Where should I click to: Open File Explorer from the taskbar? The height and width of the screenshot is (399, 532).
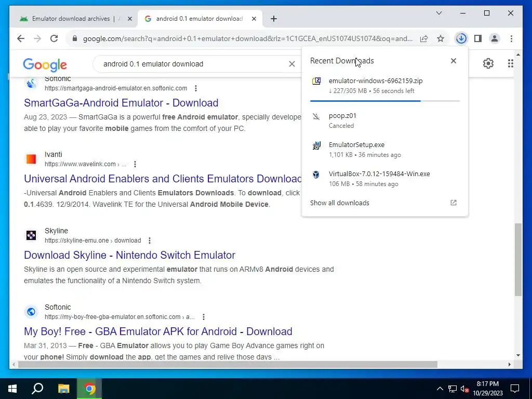pyautogui.click(x=63, y=389)
